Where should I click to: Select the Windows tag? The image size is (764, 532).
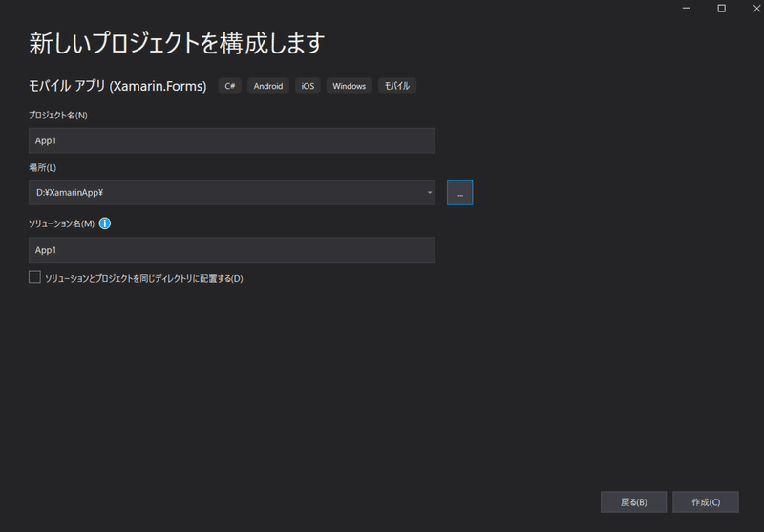pyautogui.click(x=349, y=86)
